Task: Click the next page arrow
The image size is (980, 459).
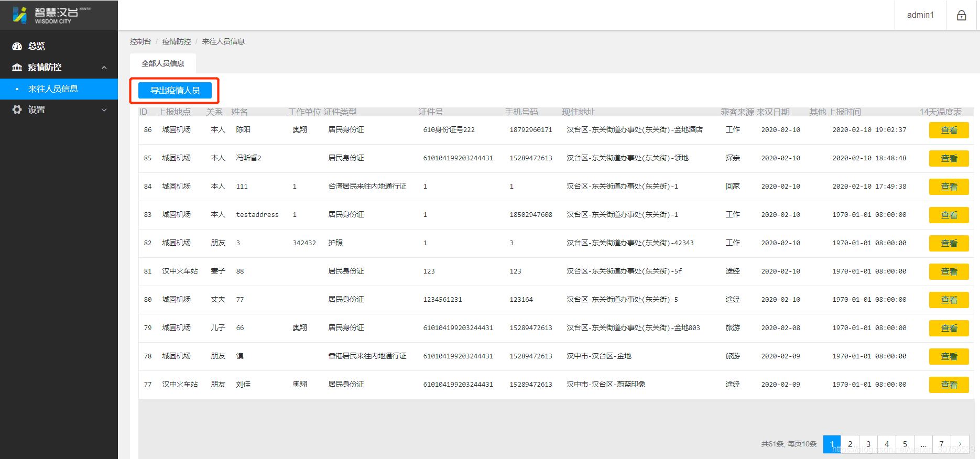Action: click(x=960, y=444)
